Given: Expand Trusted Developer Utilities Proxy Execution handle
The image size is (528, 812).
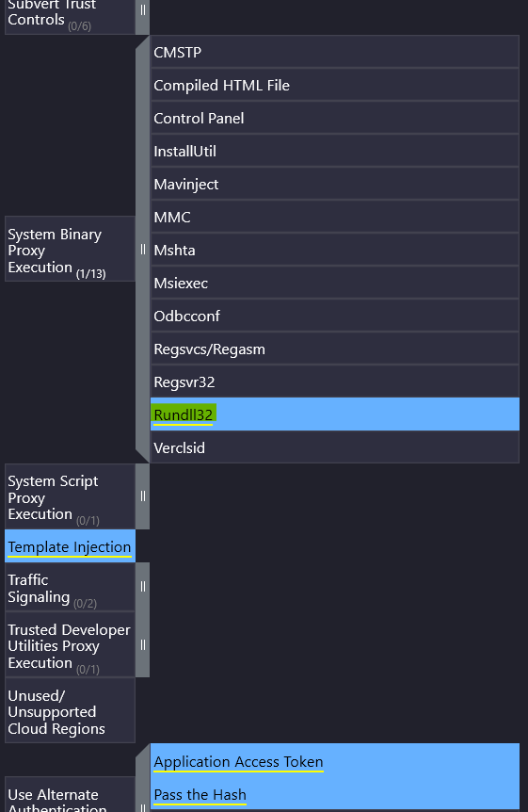Looking at the screenshot, I should tap(142, 644).
